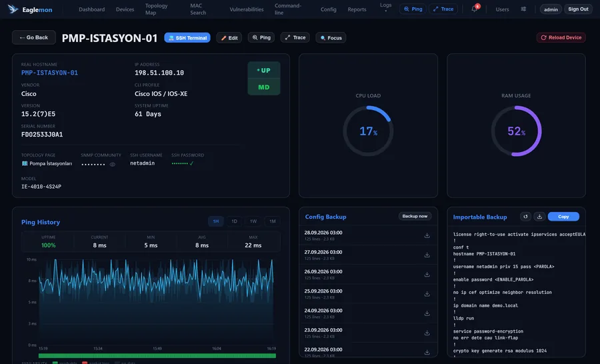The image size is (600, 364).
Task: Reveal the SNMP community with eye icon
Action: tap(113, 165)
